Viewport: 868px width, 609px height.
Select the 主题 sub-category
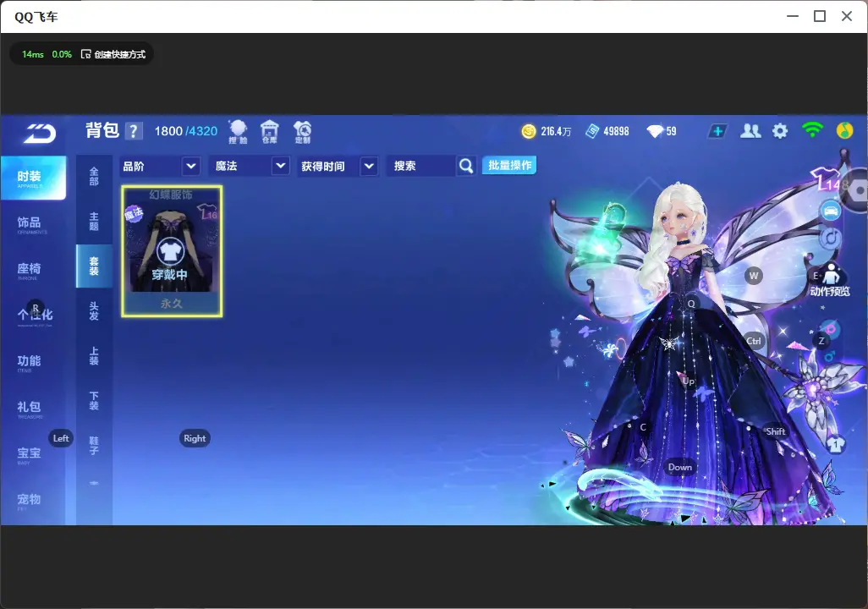(x=94, y=221)
